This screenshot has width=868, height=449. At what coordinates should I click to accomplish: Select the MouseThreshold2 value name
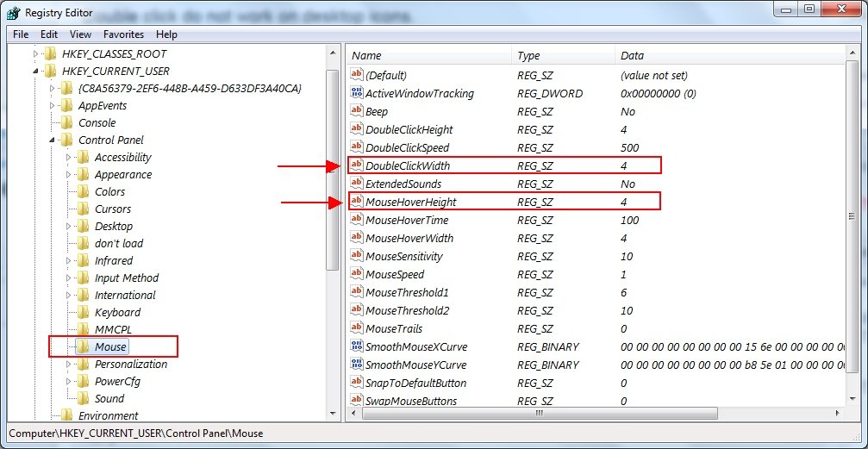pos(407,310)
